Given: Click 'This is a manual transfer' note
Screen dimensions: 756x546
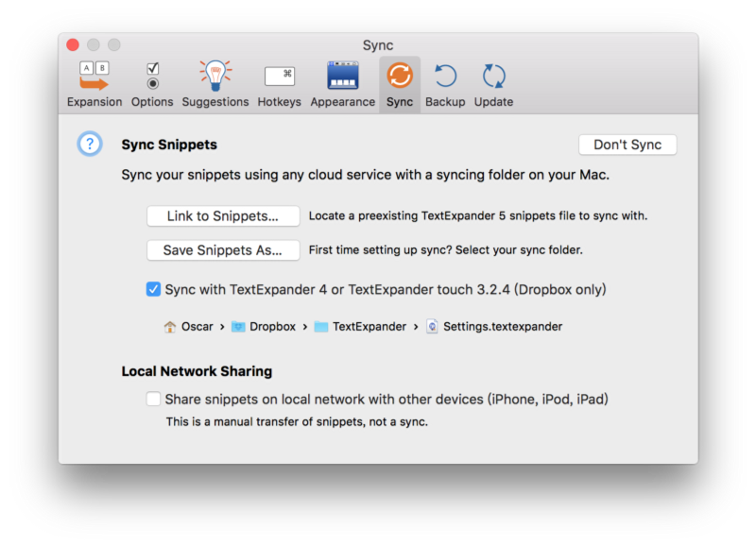Looking at the screenshot, I should click(297, 421).
